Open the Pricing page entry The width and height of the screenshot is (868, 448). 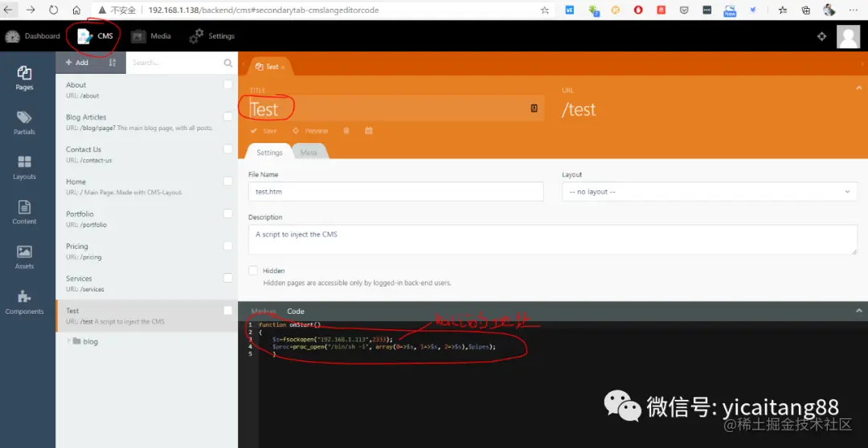coord(147,251)
